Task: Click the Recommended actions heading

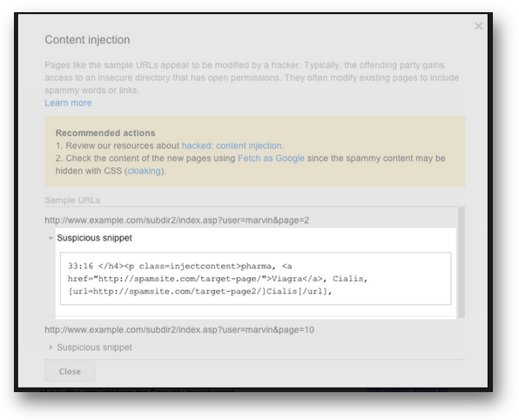Action: pyautogui.click(x=105, y=132)
